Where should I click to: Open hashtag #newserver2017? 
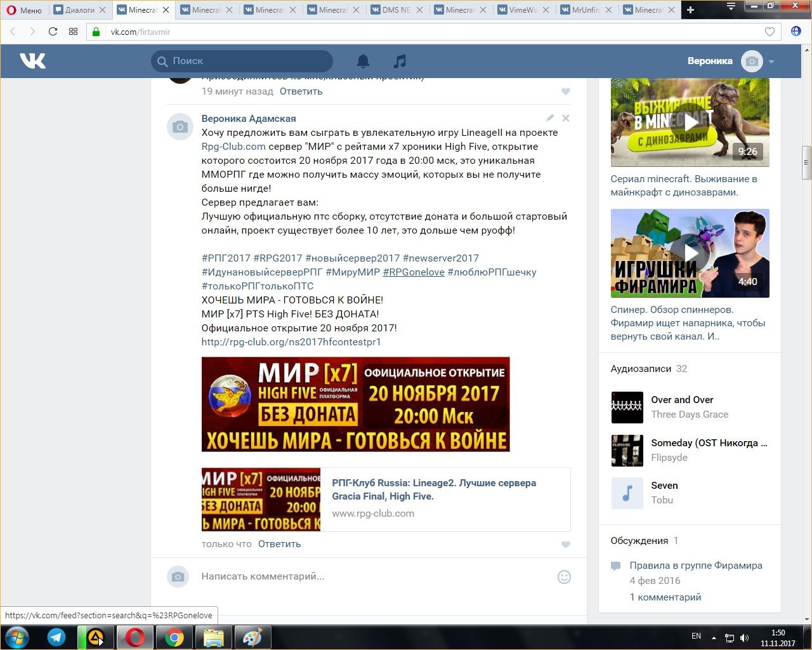point(441,258)
